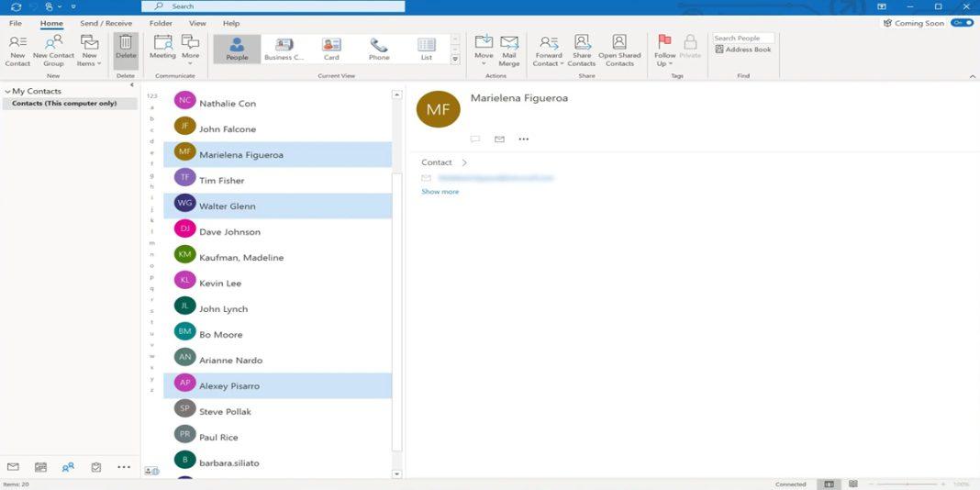Click the Meeting icon in Communicate
The width and height of the screenshot is (980, 490).
pos(162,50)
